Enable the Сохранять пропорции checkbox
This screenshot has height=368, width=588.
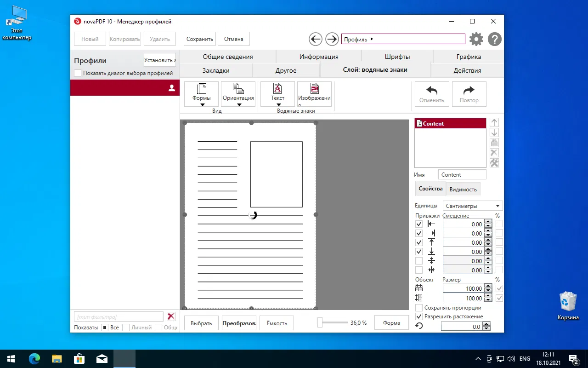click(419, 308)
